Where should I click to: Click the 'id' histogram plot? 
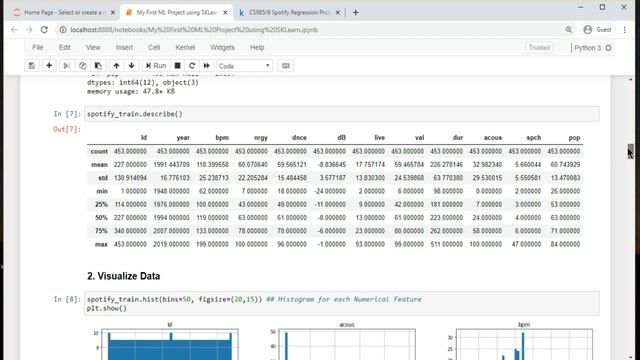pyautogui.click(x=170, y=345)
